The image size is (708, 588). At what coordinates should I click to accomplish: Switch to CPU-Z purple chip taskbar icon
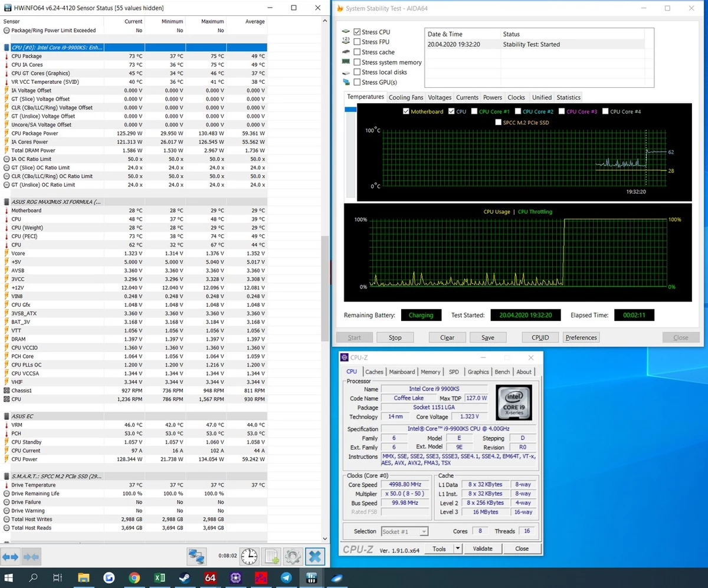[x=235, y=578]
